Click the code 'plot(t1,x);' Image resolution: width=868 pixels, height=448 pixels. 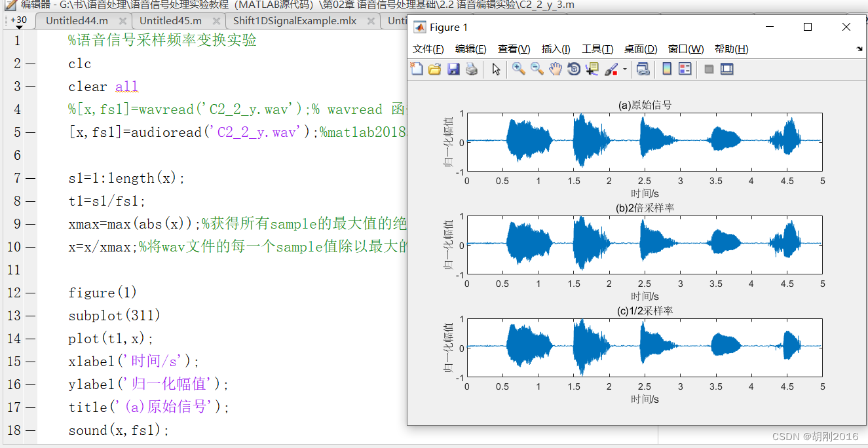111,339
